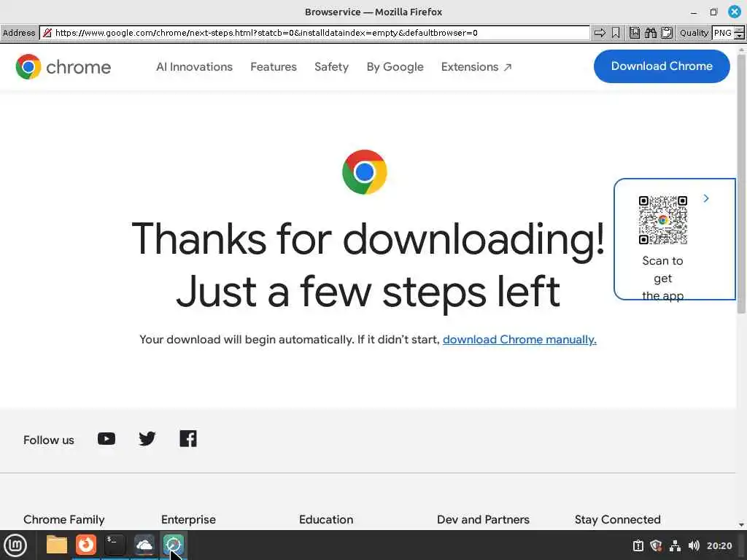Click the Chrome Family footer heading
The height and width of the screenshot is (560, 747).
pyautogui.click(x=64, y=519)
